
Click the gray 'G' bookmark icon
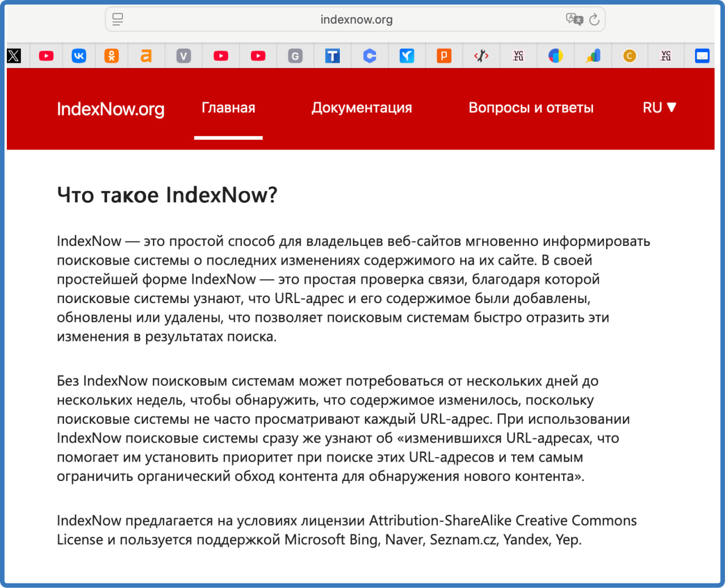coord(295,56)
